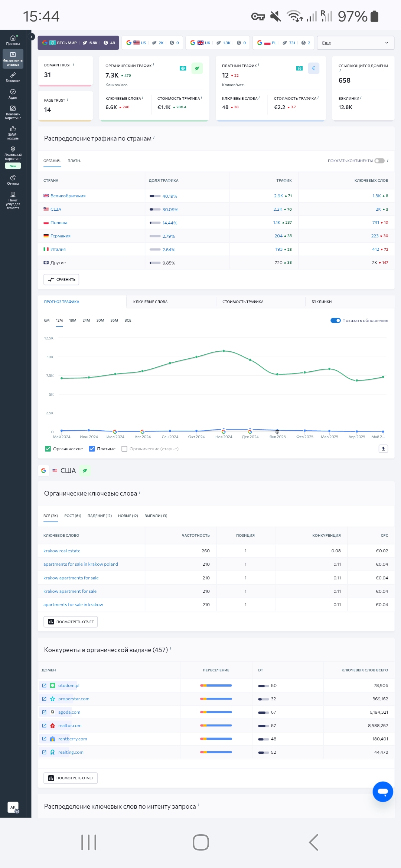Click the Сравнить compare button
The image size is (401, 868).
coord(61,280)
